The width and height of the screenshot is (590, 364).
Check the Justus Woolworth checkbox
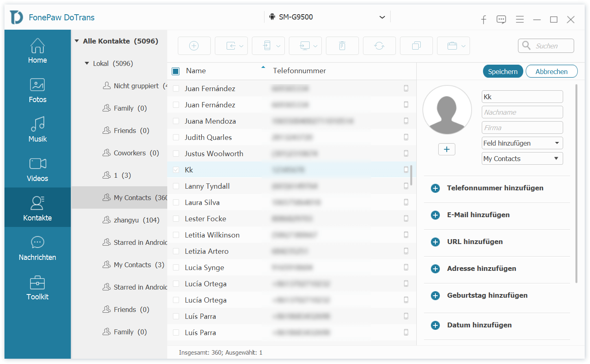click(x=176, y=153)
